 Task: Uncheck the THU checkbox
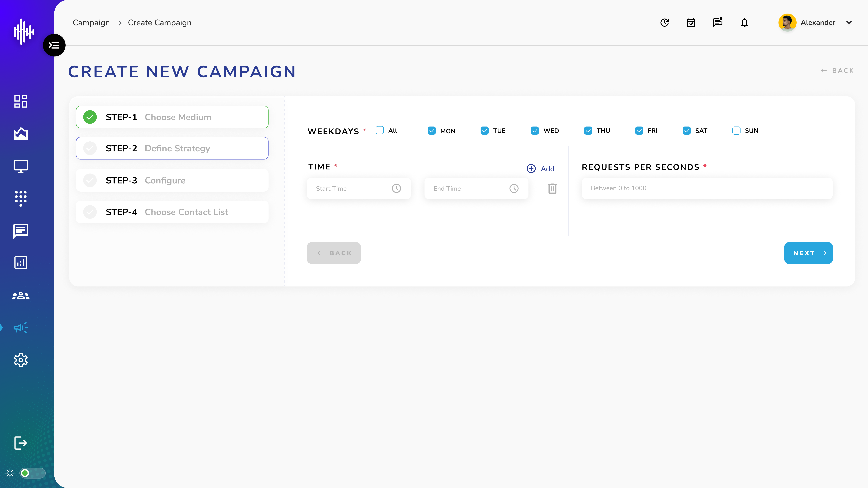tap(588, 131)
